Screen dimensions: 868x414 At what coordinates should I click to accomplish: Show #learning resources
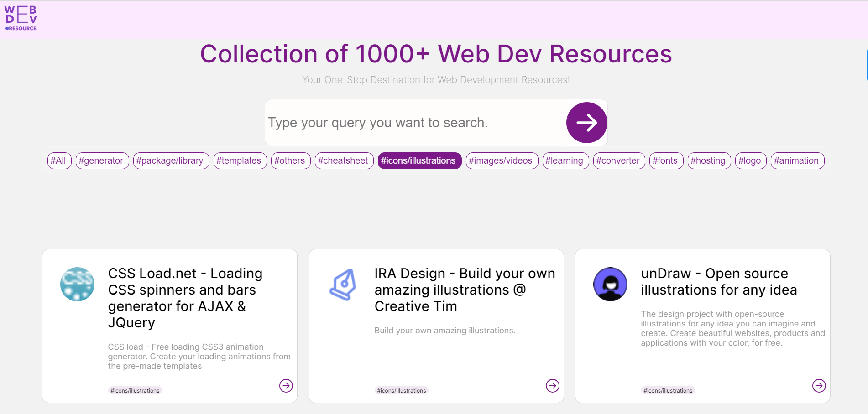[566, 160]
